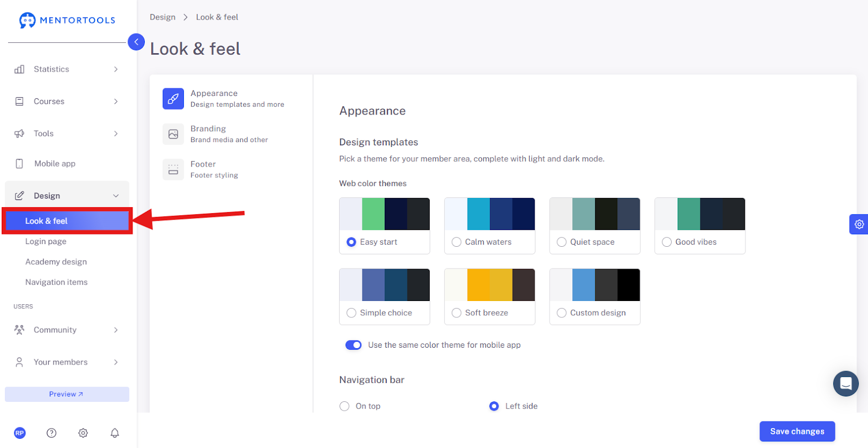Collapse the Design menu chevron
Image resolution: width=868 pixels, height=448 pixels.
pyautogui.click(x=116, y=196)
